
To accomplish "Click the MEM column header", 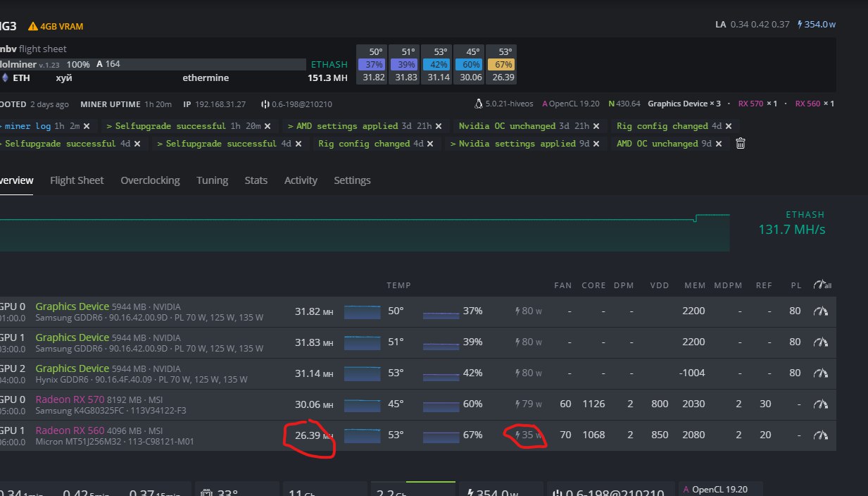I will [695, 285].
